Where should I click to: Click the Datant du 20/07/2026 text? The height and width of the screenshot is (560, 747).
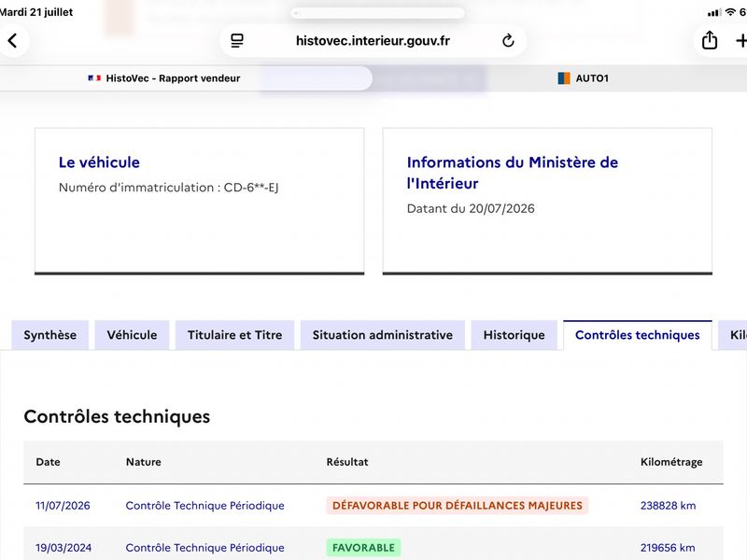(x=471, y=208)
